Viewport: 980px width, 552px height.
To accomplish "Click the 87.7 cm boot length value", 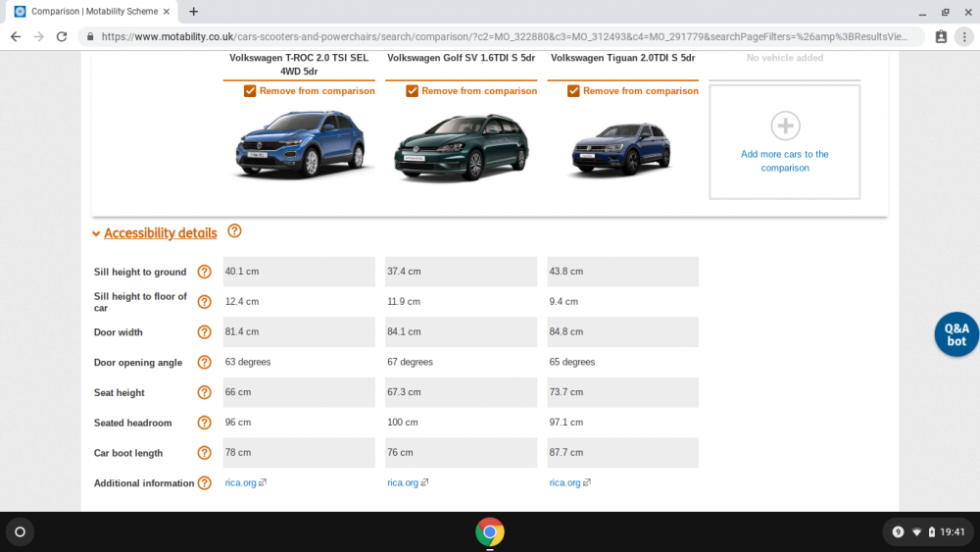I will pyautogui.click(x=566, y=452).
